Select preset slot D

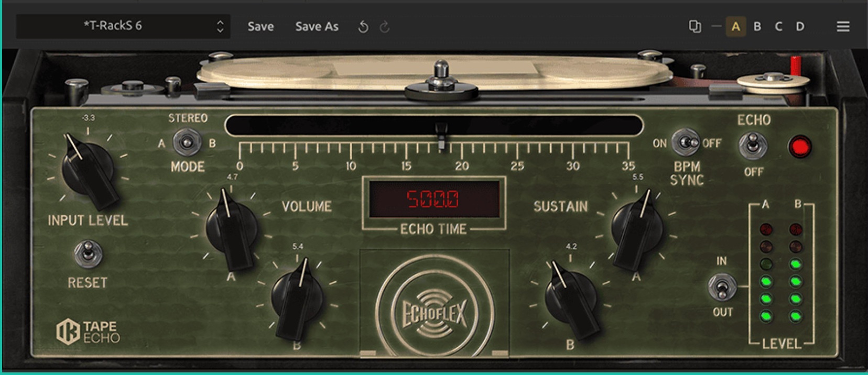(x=800, y=26)
